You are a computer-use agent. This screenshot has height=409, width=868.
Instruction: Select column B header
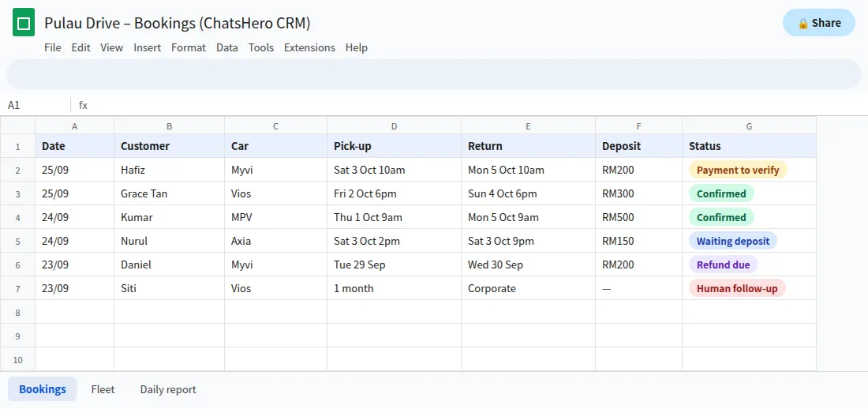pos(170,126)
